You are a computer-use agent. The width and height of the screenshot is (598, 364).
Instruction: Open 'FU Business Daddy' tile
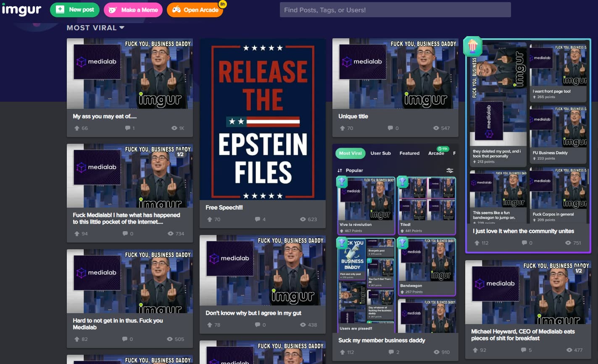coord(558,134)
